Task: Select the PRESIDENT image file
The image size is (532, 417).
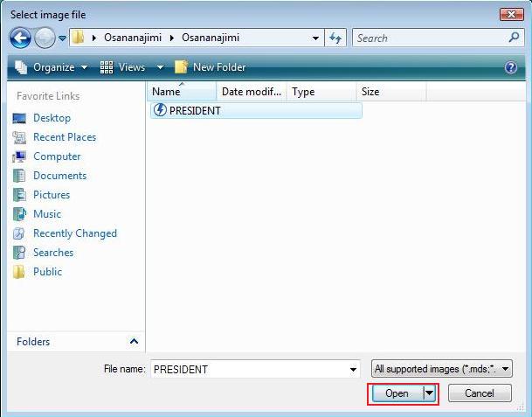Action: pyautogui.click(x=194, y=110)
